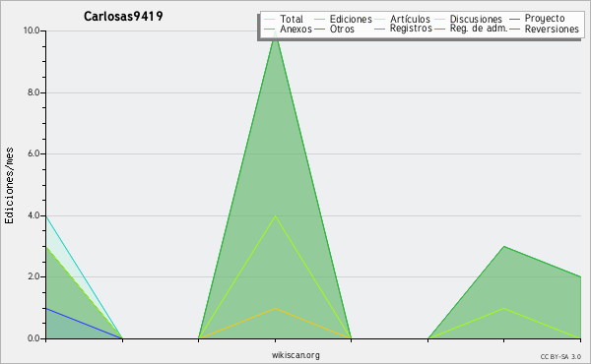591x364 pixels.
Task: Click the 4.0 y-axis tick label
Action: click(x=33, y=215)
